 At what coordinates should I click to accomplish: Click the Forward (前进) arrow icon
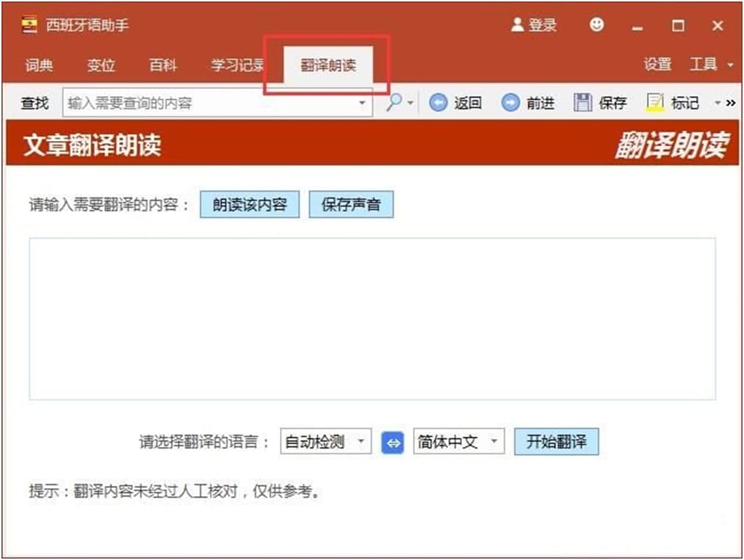point(510,103)
